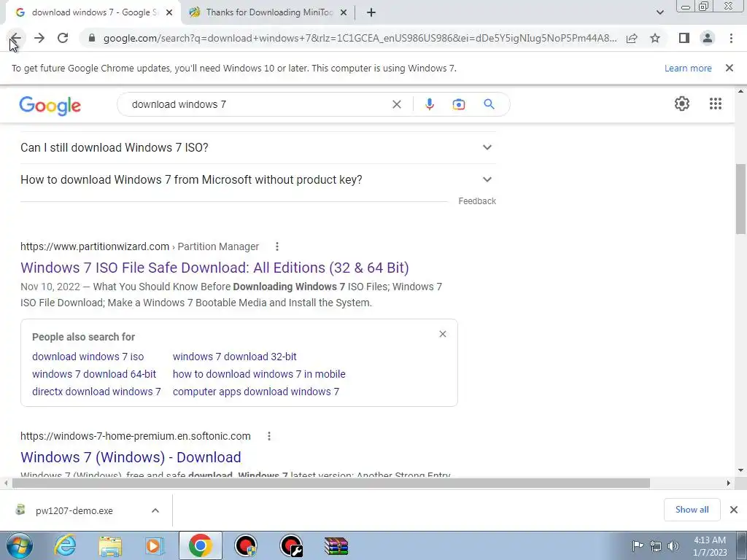Click the 'Show all' downloads button
747x560 pixels.
(x=692, y=510)
